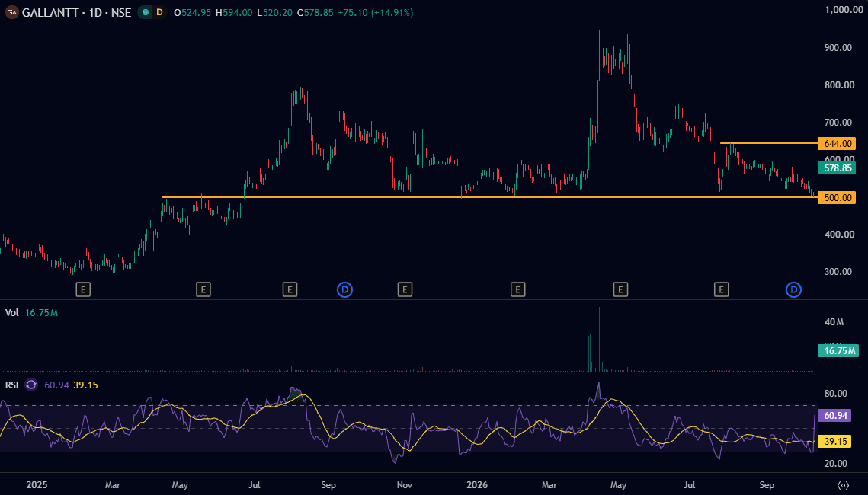Click the earnings E marker after 2026 label
868x495 pixels.
coord(517,289)
